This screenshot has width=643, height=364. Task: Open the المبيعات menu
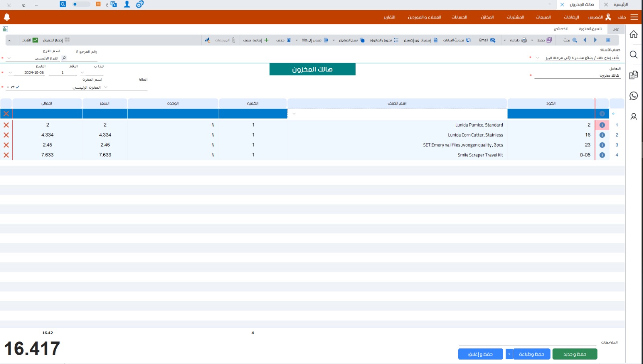543,17
